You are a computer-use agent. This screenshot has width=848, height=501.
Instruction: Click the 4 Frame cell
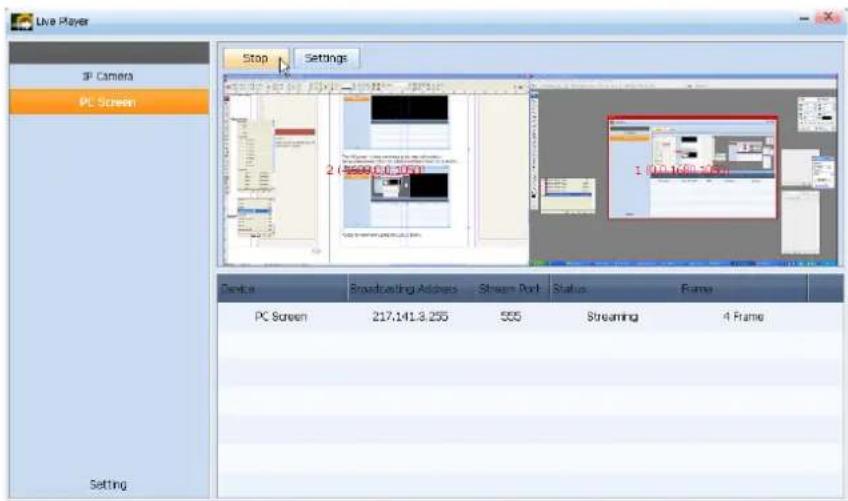point(743,317)
